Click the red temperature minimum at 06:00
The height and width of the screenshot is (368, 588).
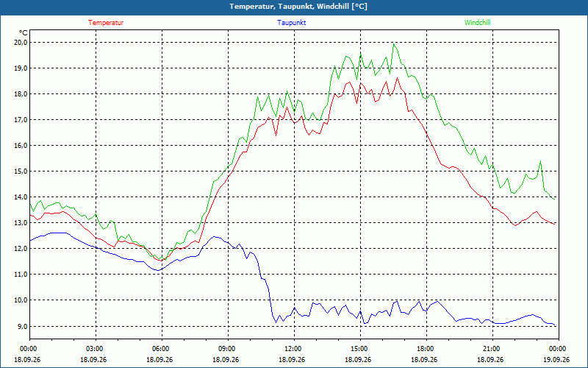pos(161,261)
